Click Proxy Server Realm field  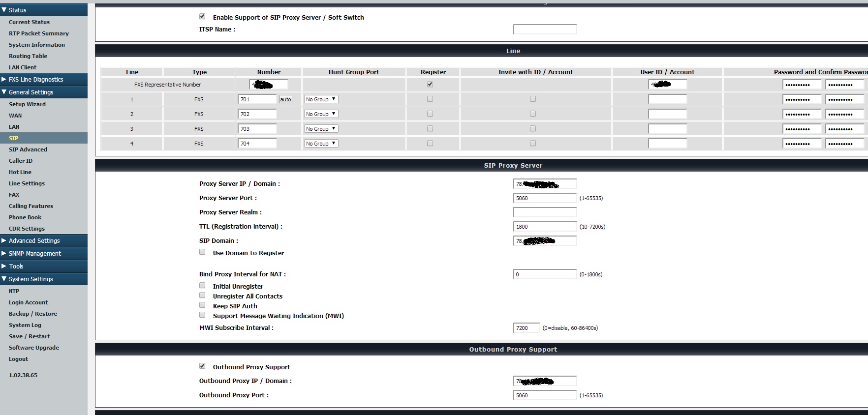[x=545, y=212]
